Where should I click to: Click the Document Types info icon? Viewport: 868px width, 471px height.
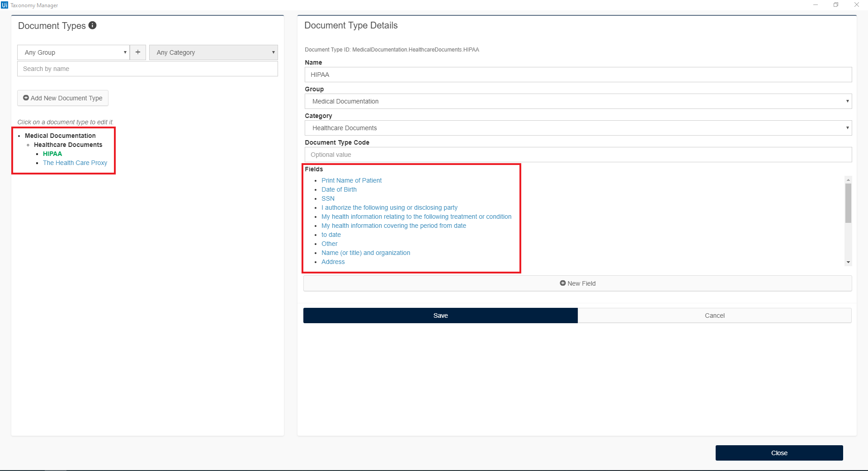93,25
